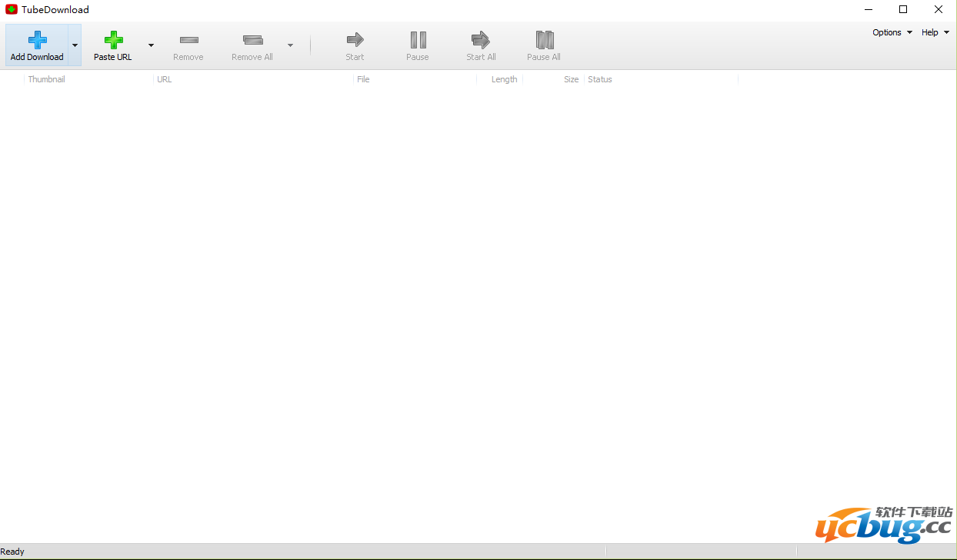Click the Pause All icon

(544, 40)
